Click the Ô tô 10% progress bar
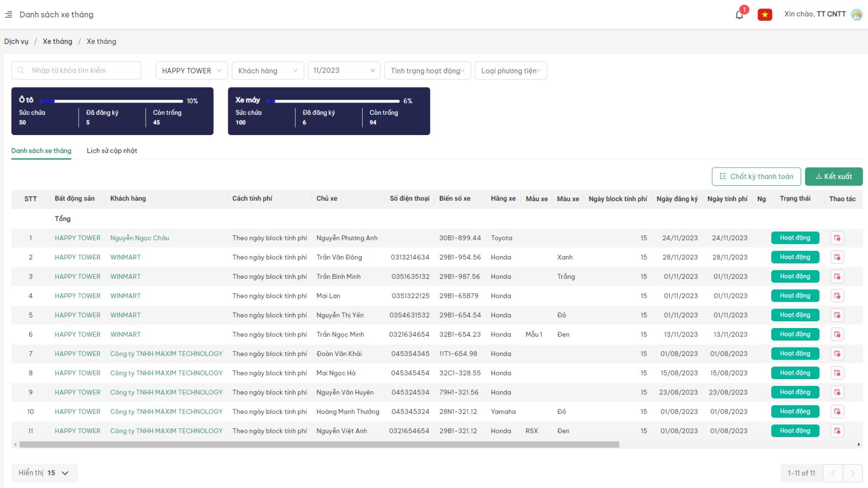 coord(112,101)
